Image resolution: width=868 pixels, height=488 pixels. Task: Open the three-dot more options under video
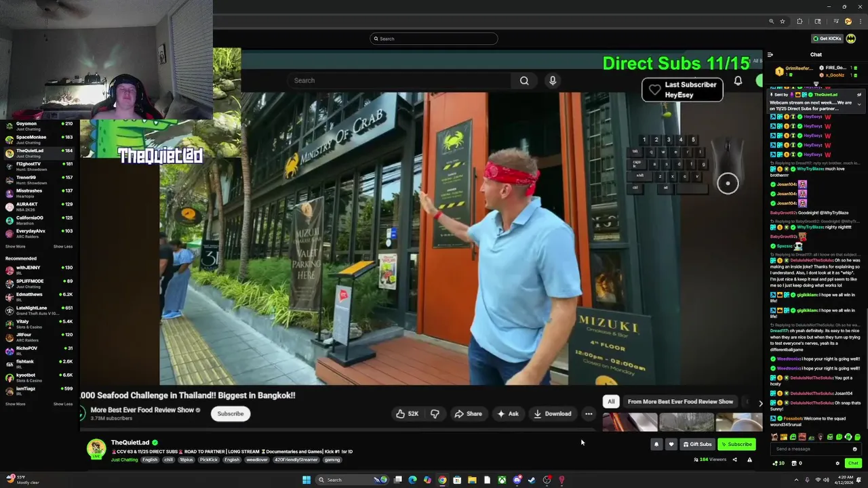pyautogui.click(x=589, y=413)
